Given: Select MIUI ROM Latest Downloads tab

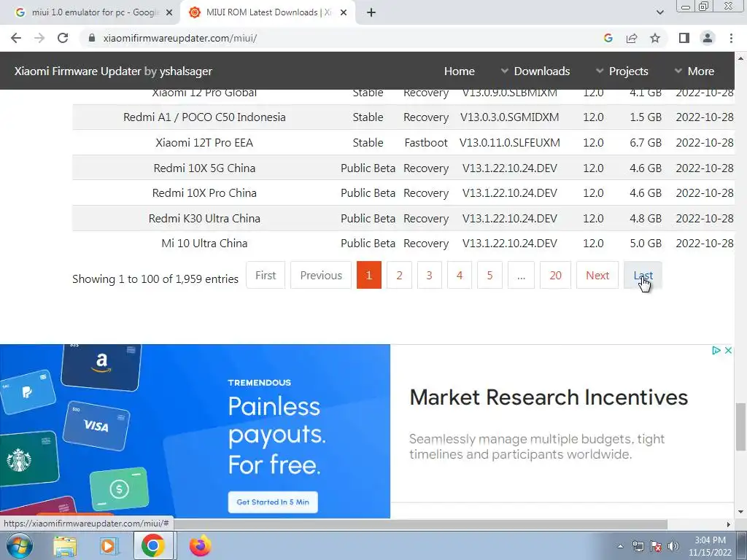Looking at the screenshot, I should tap(267, 12).
